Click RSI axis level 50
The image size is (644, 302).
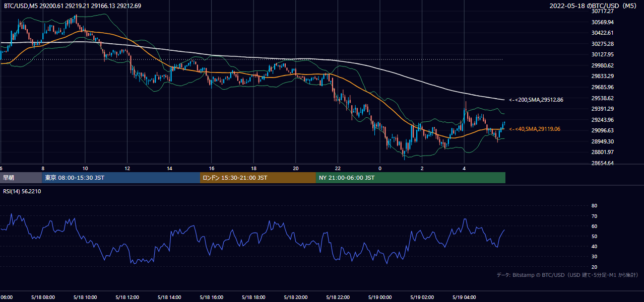tap(595, 236)
